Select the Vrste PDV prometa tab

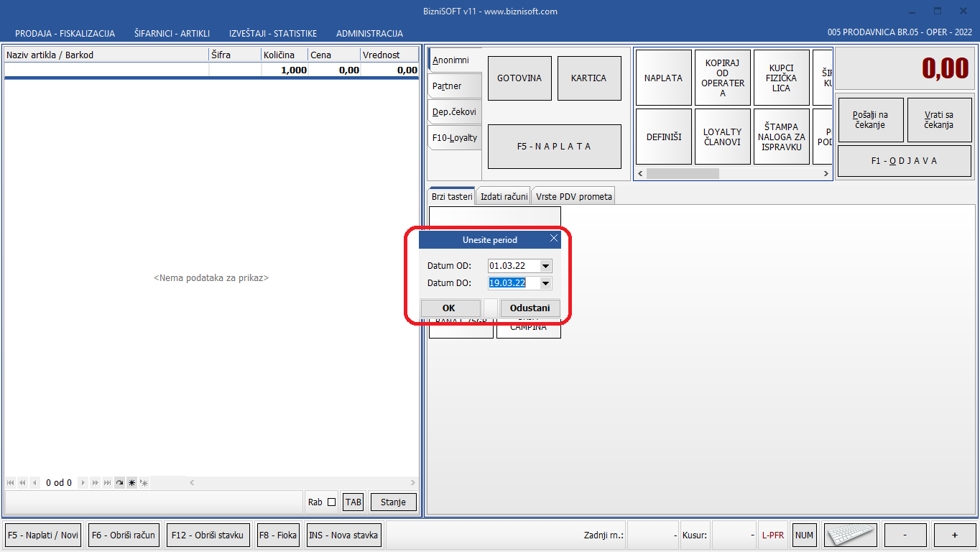573,196
